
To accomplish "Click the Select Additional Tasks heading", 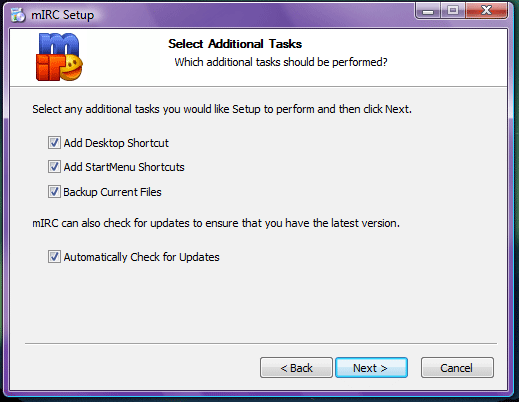I will point(235,44).
